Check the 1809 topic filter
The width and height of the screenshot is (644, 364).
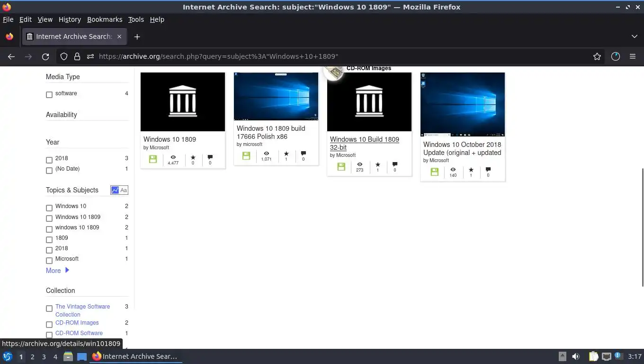click(x=49, y=239)
